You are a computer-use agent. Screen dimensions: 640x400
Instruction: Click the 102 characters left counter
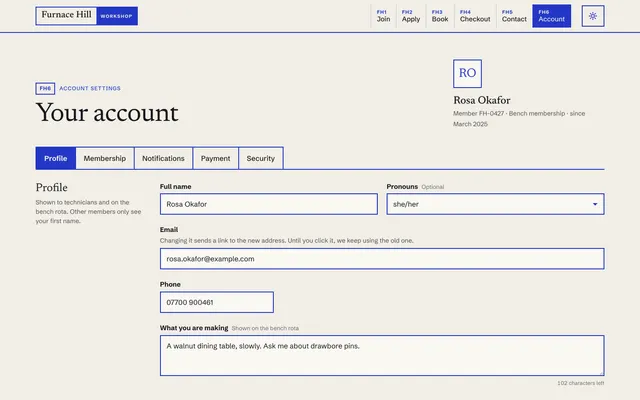tap(580, 383)
